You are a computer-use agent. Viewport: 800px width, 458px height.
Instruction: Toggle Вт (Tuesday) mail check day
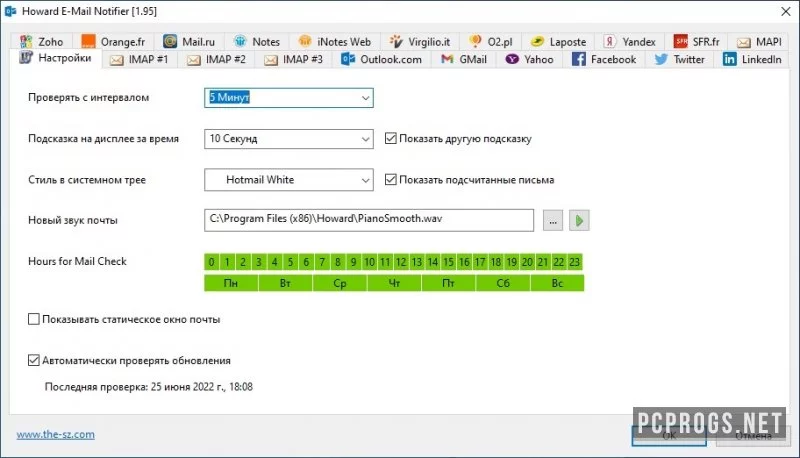(285, 283)
